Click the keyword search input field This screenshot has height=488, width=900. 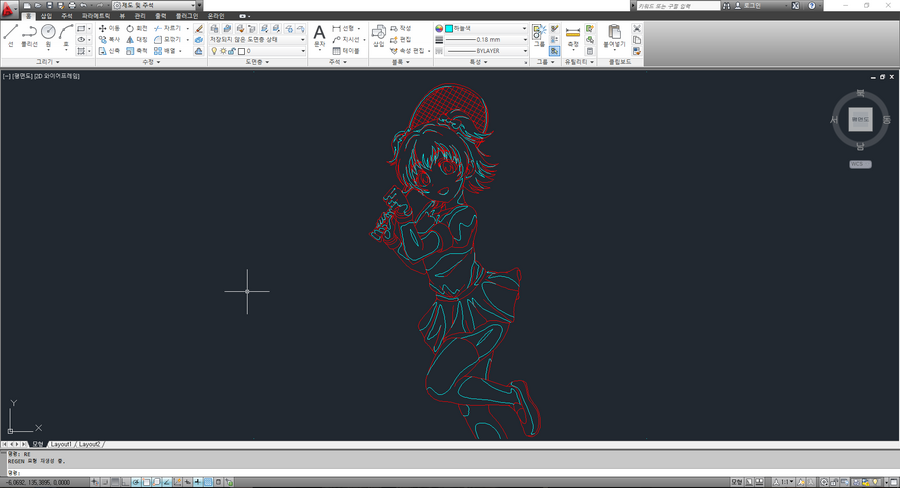(678, 5)
